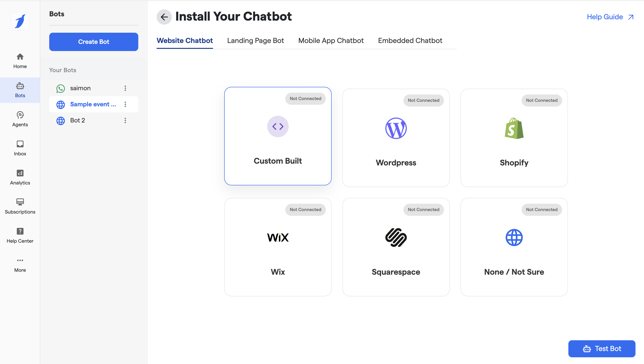Open the Help Guide link

tap(610, 17)
